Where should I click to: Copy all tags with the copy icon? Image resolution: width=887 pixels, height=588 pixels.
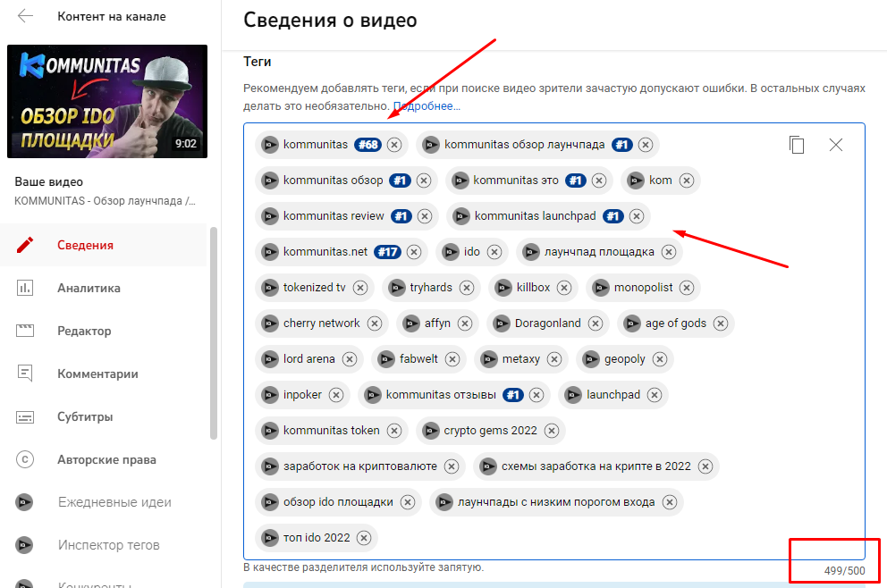coord(797,145)
